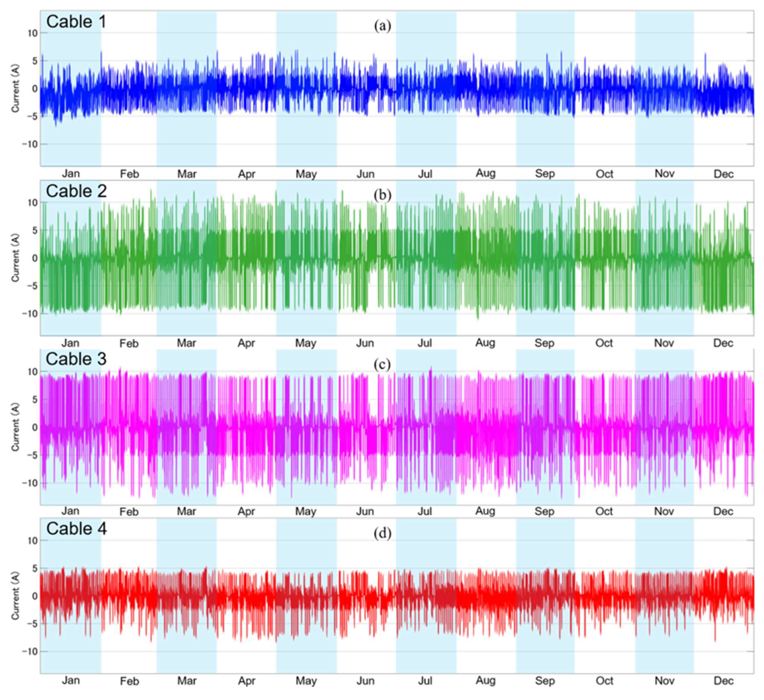
Task: Choose "Aug" on the Cable 3 time axis
Action: tap(485, 512)
